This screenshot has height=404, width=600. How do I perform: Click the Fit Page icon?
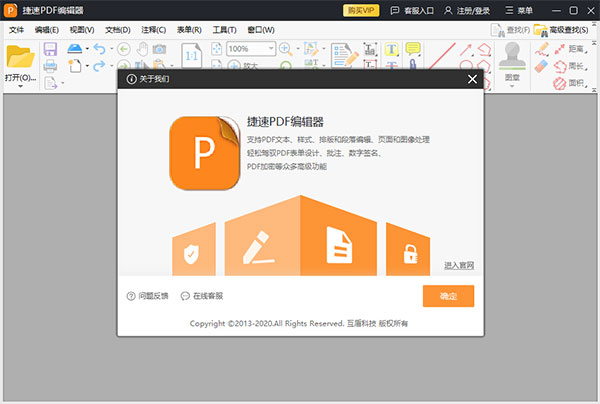click(x=217, y=49)
